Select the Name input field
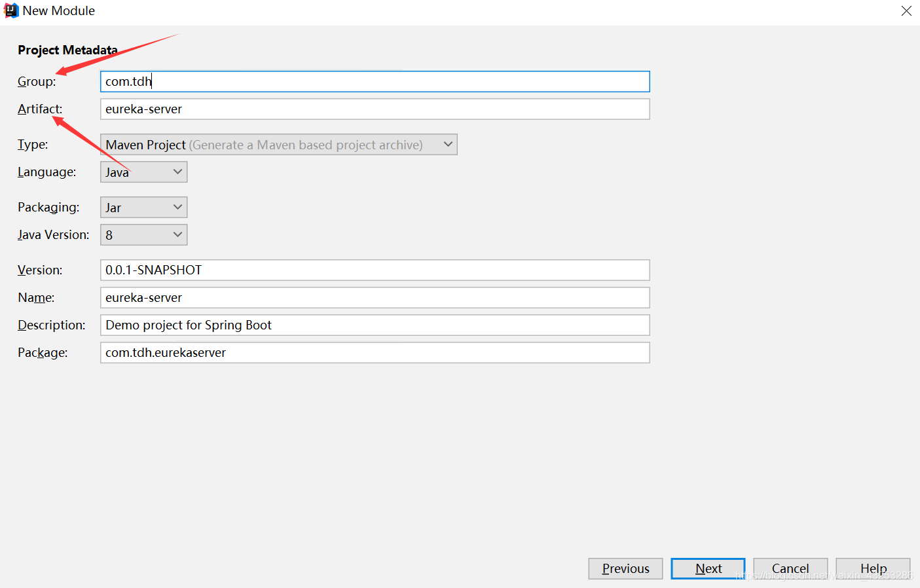The width and height of the screenshot is (920, 588). pos(375,298)
